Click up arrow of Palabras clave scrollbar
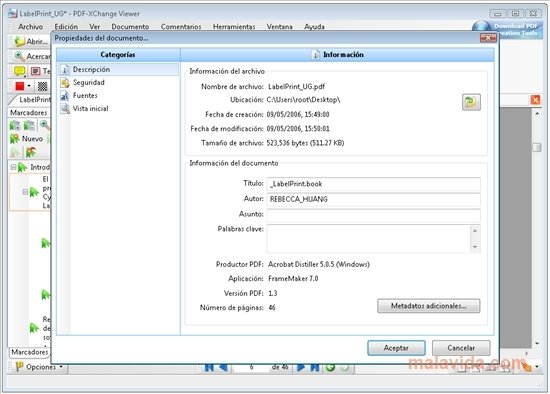 (475, 231)
